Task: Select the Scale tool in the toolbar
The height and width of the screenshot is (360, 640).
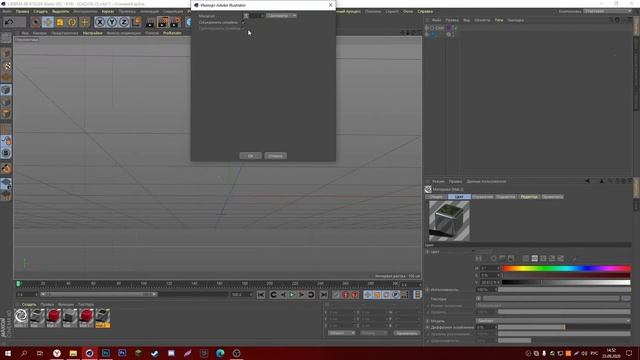Action: (60, 22)
